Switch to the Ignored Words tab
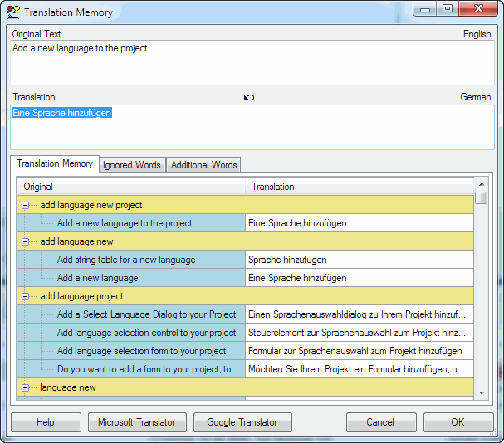This screenshot has height=443, width=504. 131,165
